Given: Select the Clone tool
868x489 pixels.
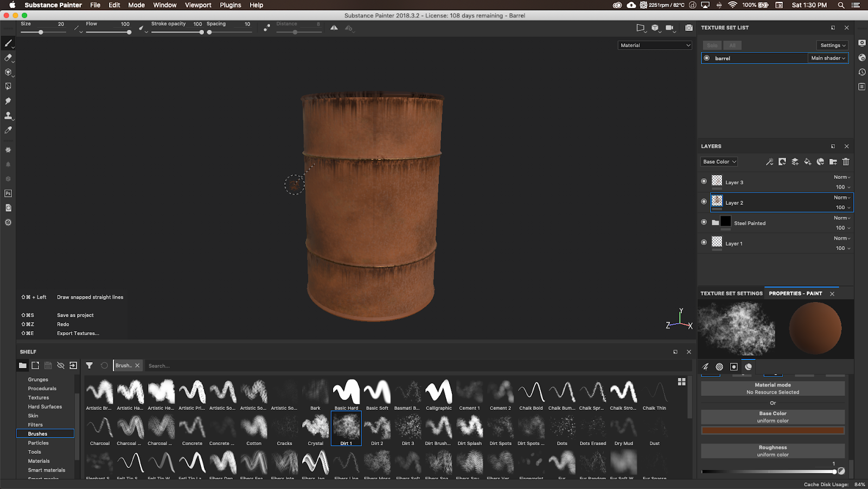Looking at the screenshot, I should [x=8, y=115].
